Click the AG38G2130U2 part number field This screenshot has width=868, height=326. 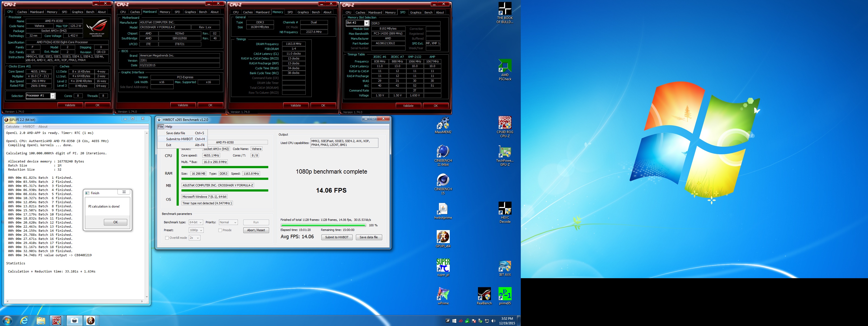point(388,43)
